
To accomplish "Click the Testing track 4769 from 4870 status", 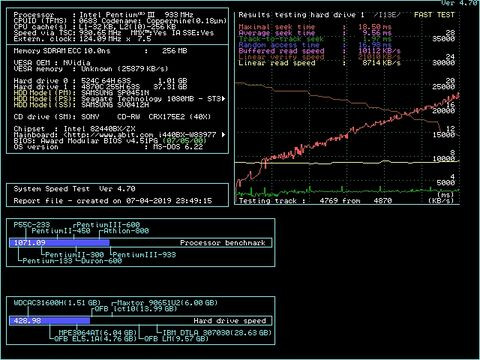I will click(315, 201).
